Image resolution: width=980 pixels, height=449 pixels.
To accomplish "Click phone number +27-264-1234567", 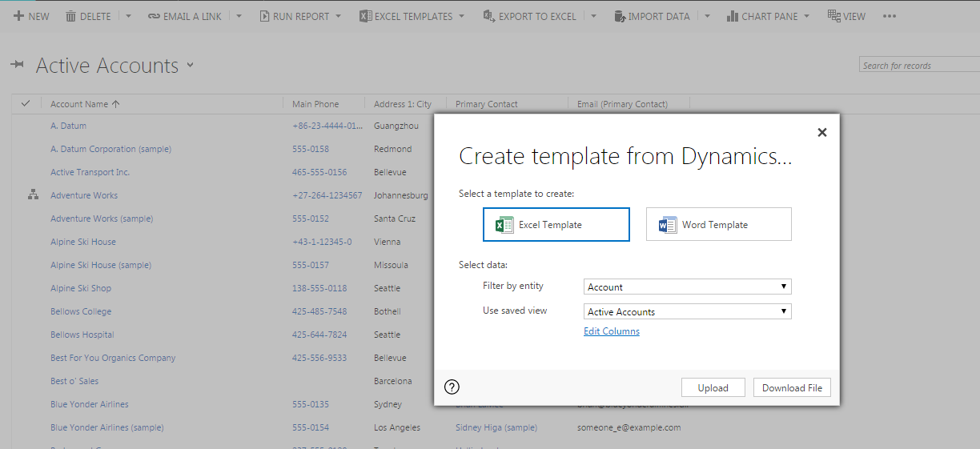I will 327,195.
